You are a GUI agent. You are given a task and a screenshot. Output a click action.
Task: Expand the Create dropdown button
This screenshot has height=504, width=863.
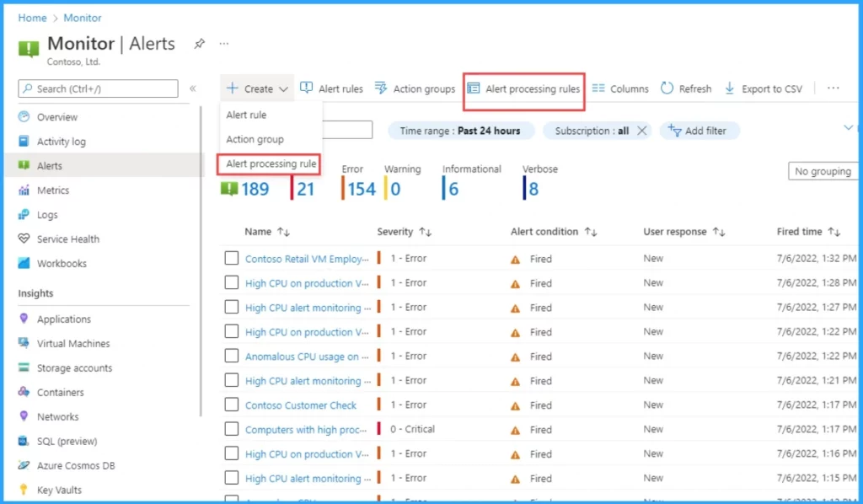(257, 88)
